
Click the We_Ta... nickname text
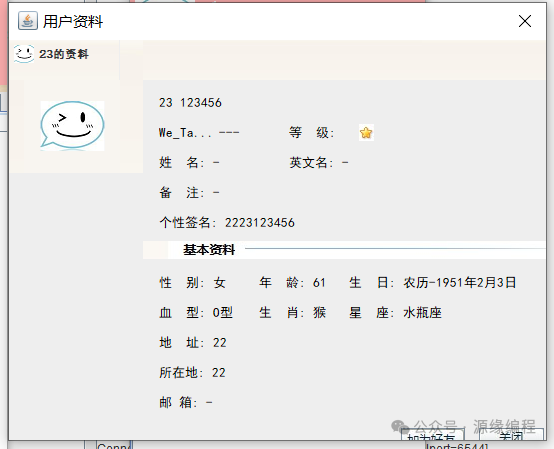coord(185,133)
